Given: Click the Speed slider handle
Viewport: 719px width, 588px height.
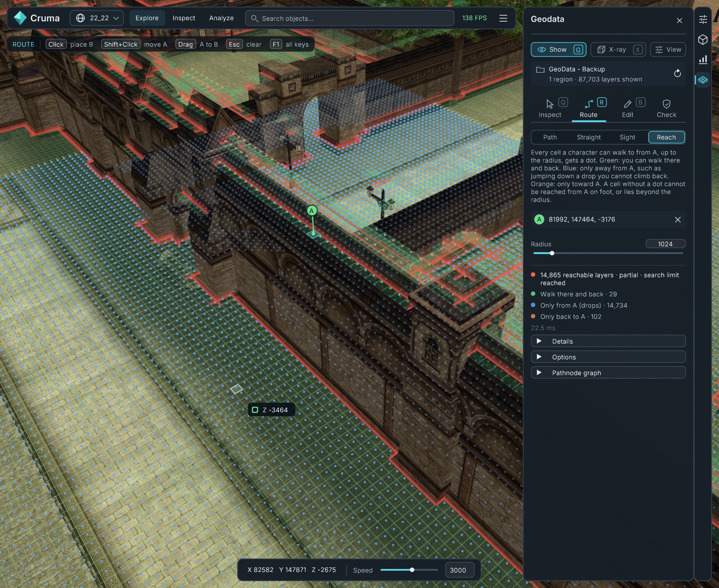Looking at the screenshot, I should click(412, 570).
